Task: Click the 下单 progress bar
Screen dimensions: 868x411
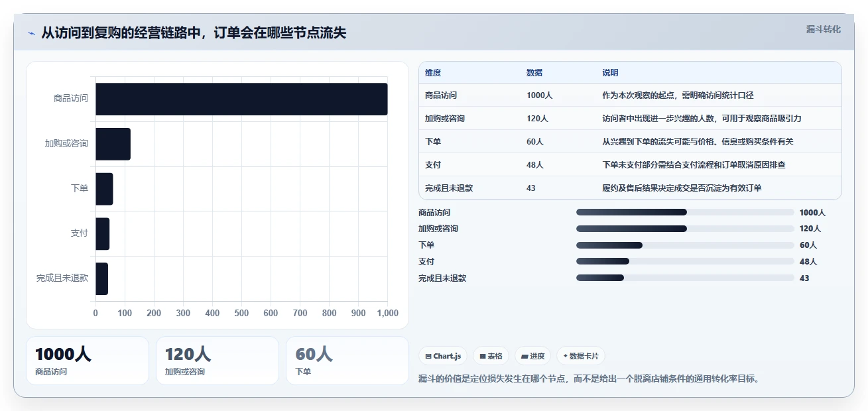Action: [685, 245]
